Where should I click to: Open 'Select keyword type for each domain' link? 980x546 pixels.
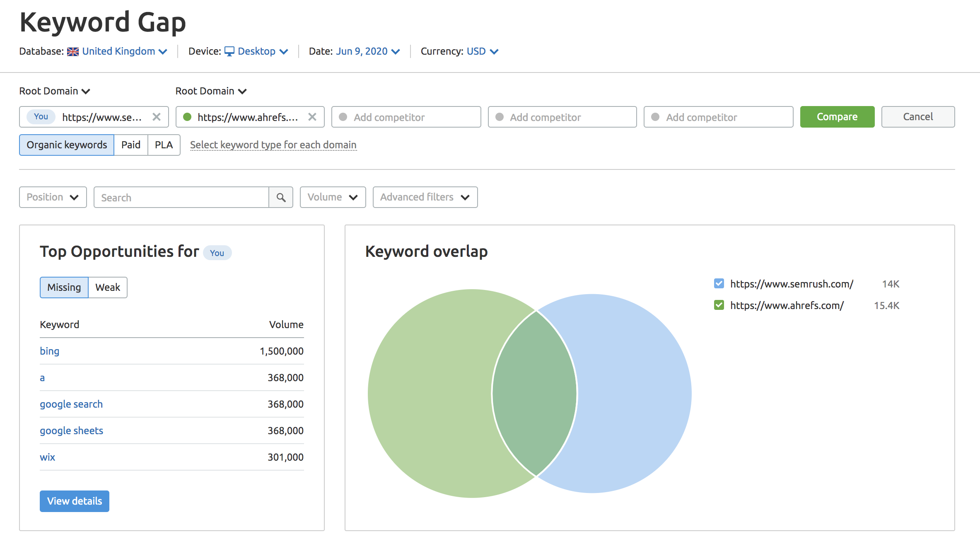tap(273, 145)
